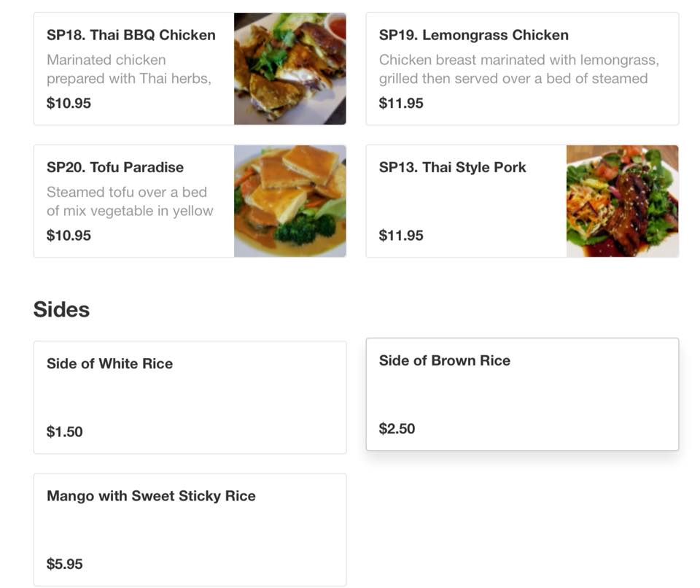Click the Sides section heading
Screen dimensions: 700x588
pyautogui.click(x=62, y=309)
